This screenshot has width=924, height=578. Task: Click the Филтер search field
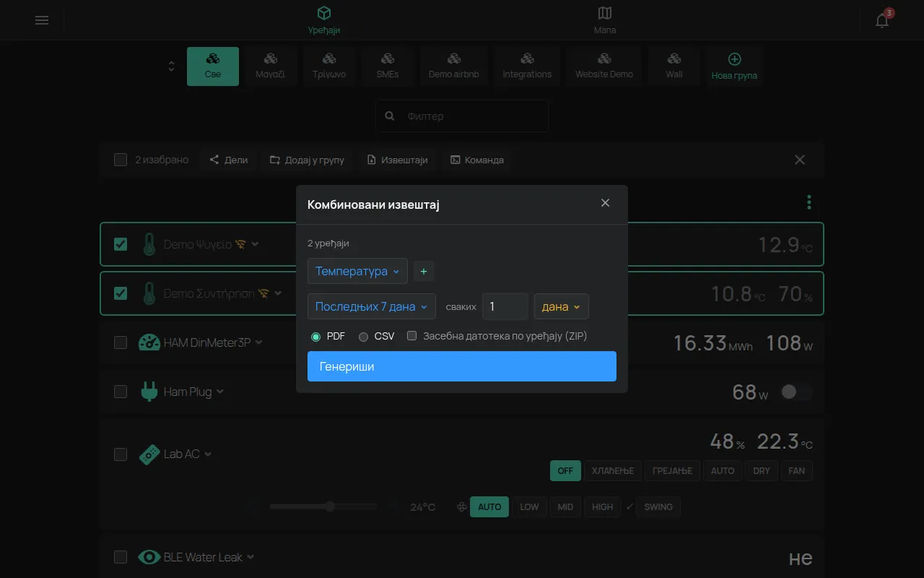click(x=462, y=116)
